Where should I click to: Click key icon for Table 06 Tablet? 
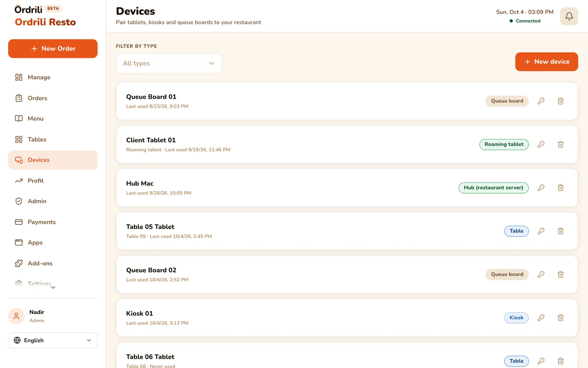click(x=541, y=361)
